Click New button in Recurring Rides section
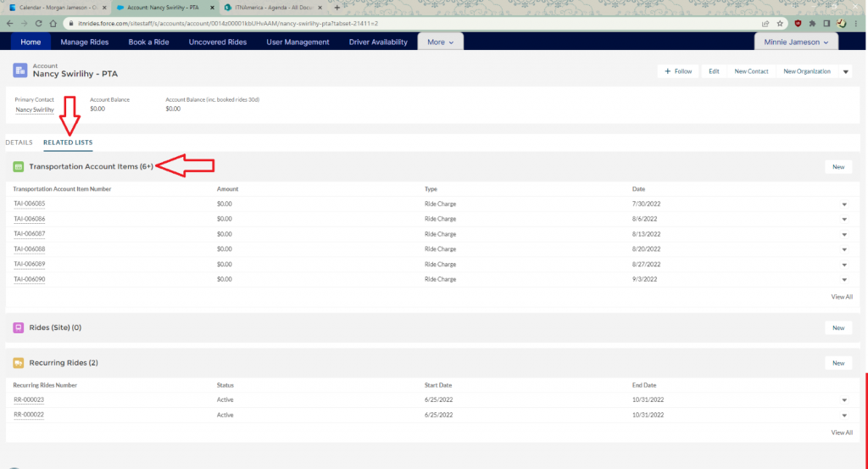868x469 pixels. tap(837, 363)
